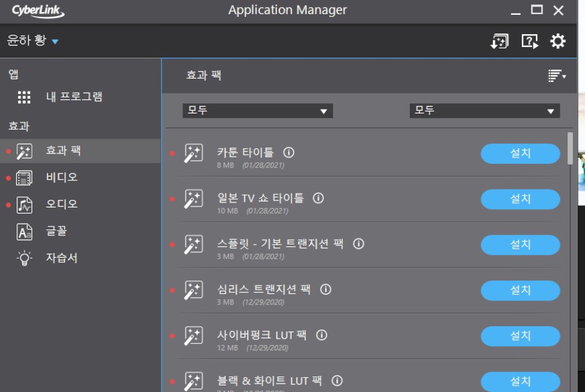Screen dimensions: 585x392
Task: Click the effect icon of 일본 TV 쇼 타이틀
Action: click(x=193, y=199)
